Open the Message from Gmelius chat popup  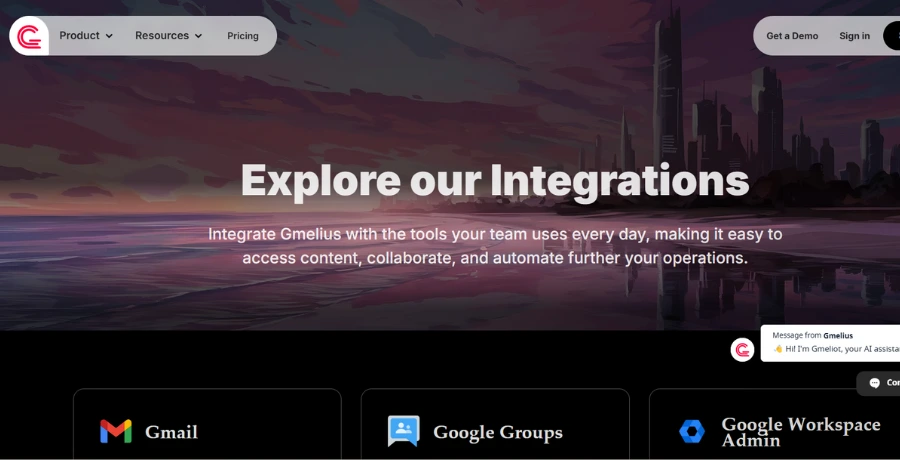tap(831, 343)
